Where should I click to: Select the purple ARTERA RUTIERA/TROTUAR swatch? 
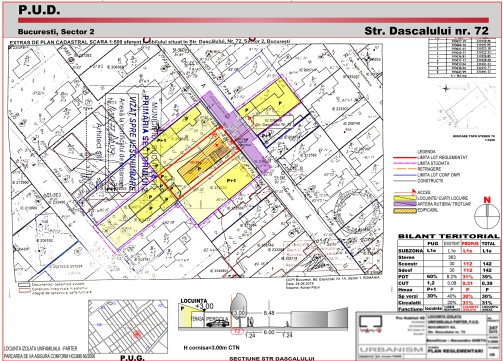405,204
